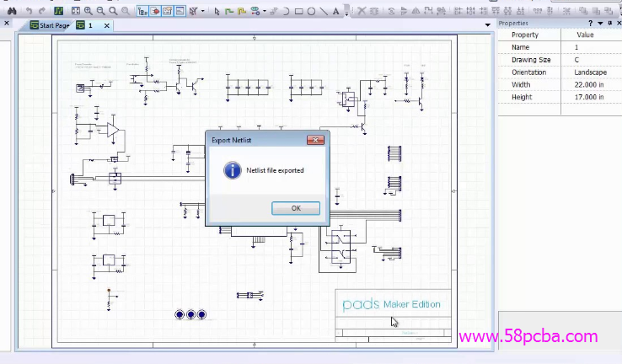Viewport: 622px width, 364px height.
Task: Select the Rectangle drawing tool
Action: tap(299, 11)
